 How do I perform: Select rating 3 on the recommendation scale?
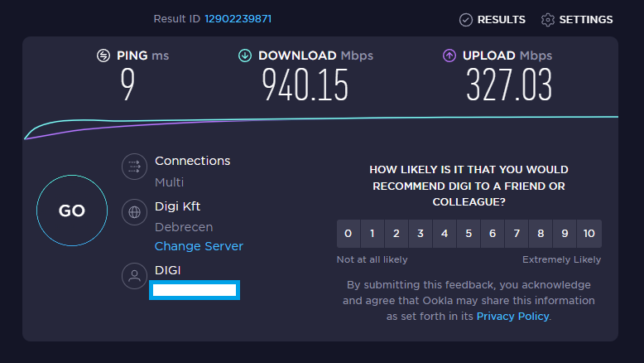click(x=421, y=234)
